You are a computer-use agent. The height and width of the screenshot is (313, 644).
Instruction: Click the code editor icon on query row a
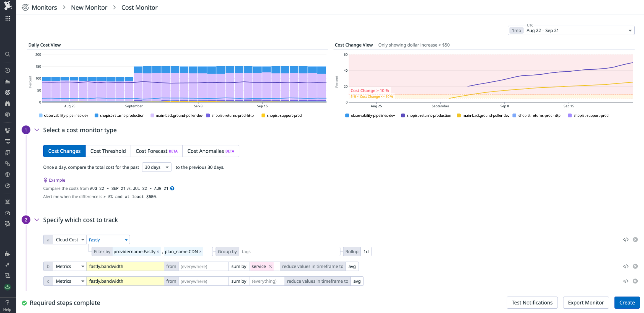(x=626, y=239)
